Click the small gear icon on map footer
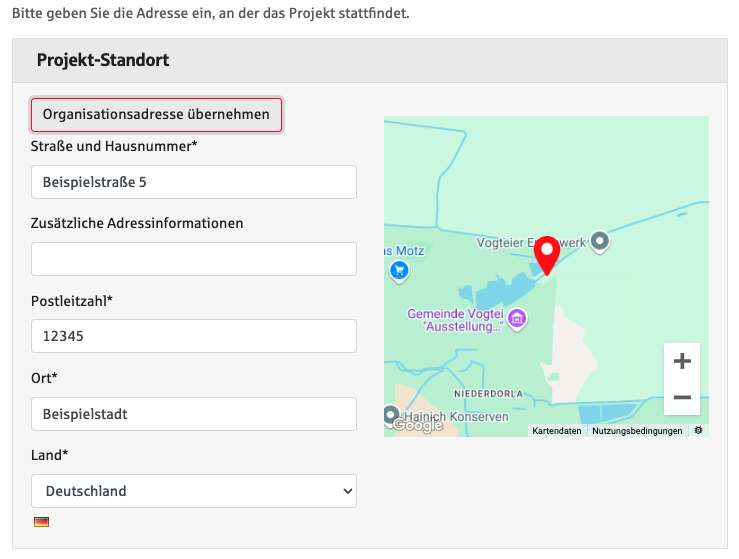The image size is (739, 559). click(x=698, y=430)
